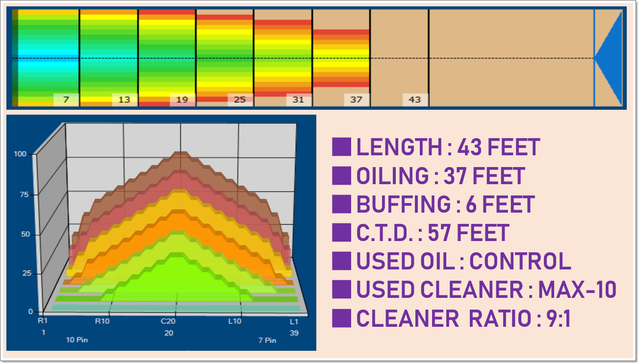
Task: Click the 10 Pin label under the chart
Action: point(77,340)
